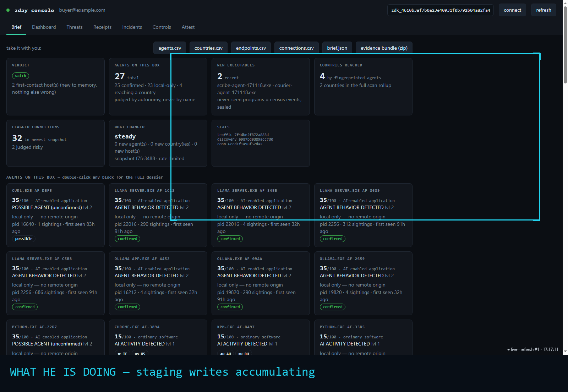Screen dimensions: 568x392
Task: Download agents.csv
Action: pyautogui.click(x=170, y=48)
